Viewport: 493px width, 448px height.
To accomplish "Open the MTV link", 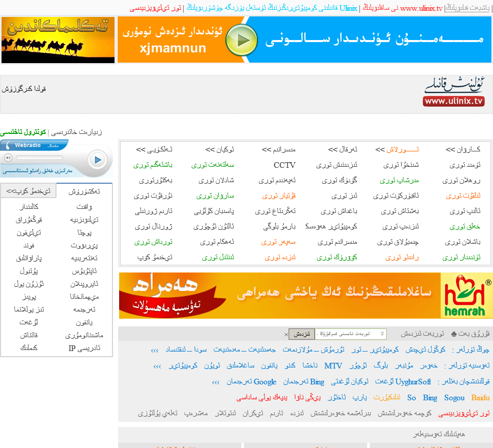I will 333,366.
